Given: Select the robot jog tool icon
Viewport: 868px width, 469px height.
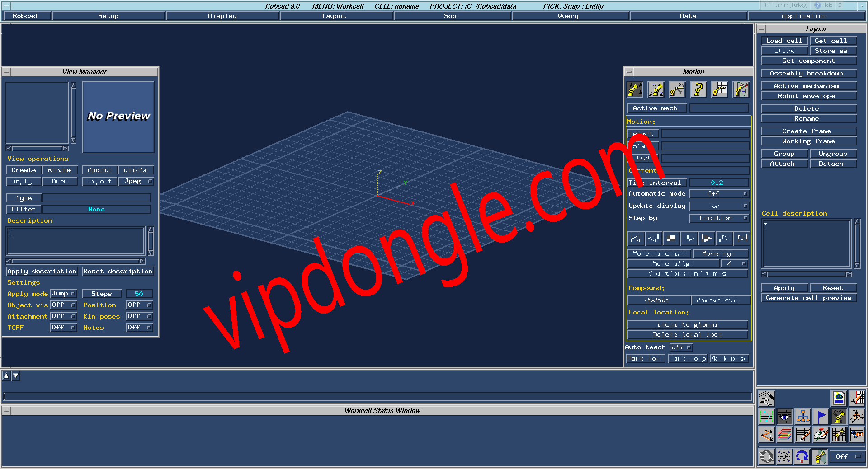Looking at the screenshot, I should coord(634,89).
